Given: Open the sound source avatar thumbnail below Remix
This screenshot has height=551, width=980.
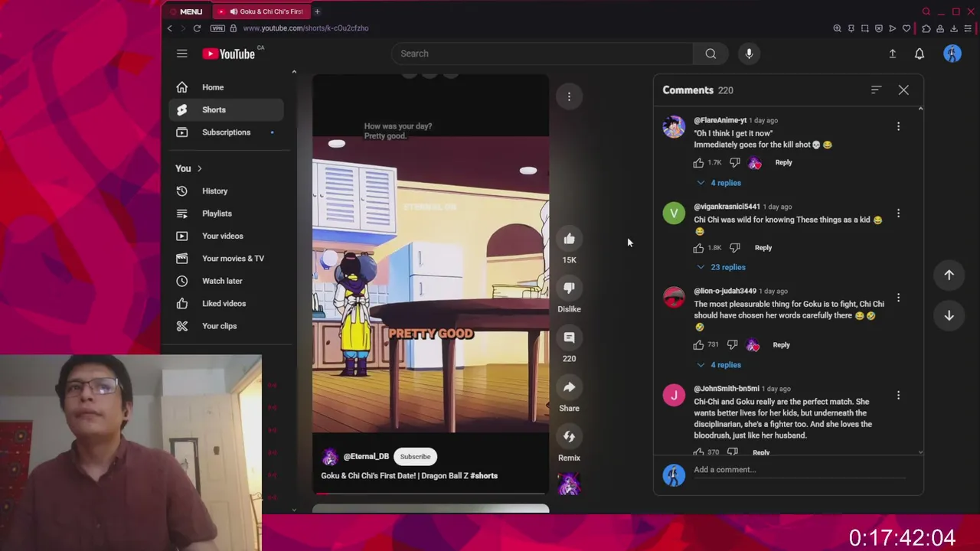Looking at the screenshot, I should click(x=569, y=484).
